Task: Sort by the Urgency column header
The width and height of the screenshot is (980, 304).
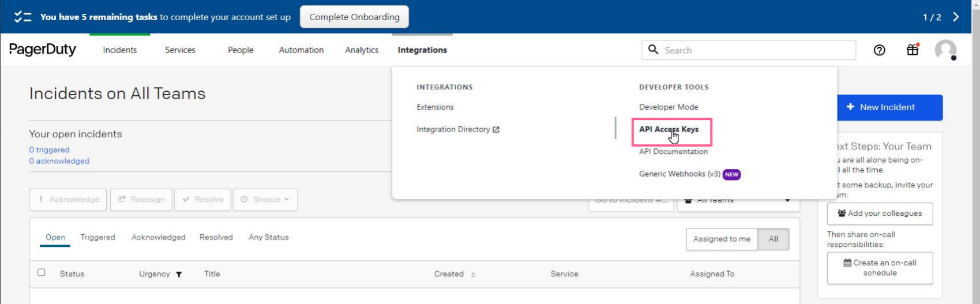Action: pyautogui.click(x=155, y=274)
